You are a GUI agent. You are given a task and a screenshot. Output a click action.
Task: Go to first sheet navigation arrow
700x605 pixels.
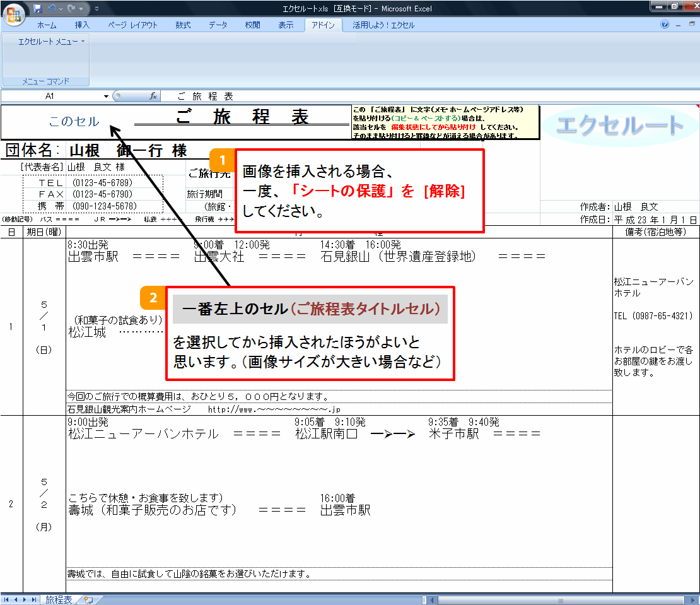[x=6, y=600]
